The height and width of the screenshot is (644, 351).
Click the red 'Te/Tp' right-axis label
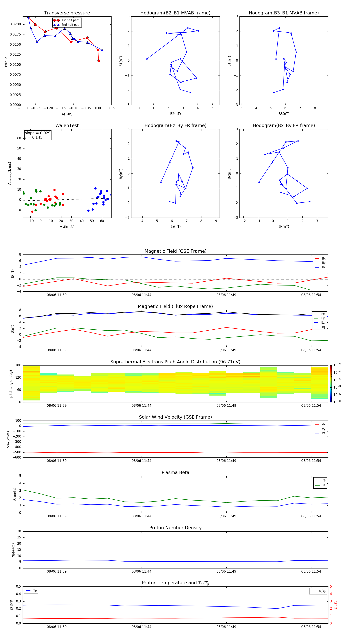pos(336,605)
